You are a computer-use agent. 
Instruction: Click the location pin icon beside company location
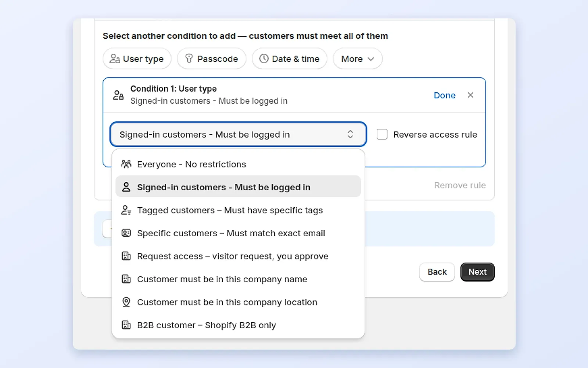126,302
